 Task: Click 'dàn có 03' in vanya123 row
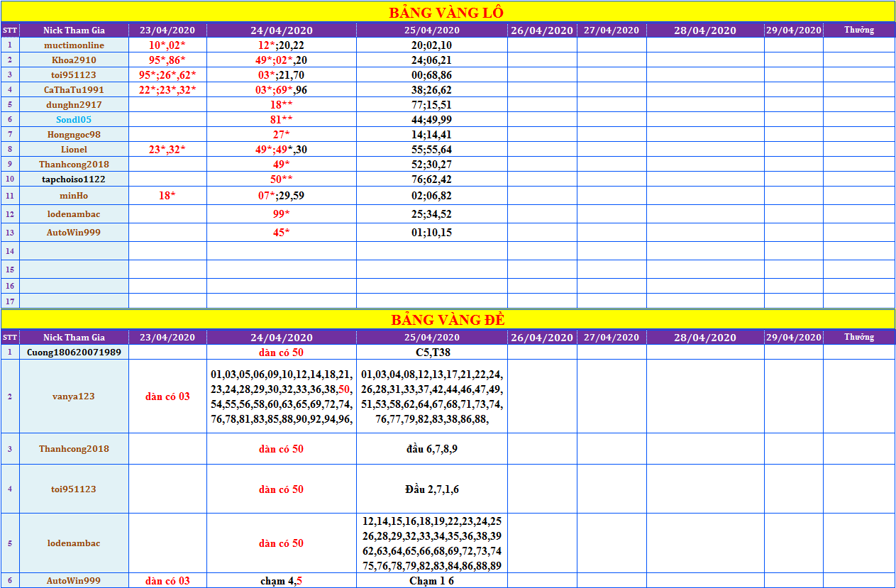click(167, 396)
